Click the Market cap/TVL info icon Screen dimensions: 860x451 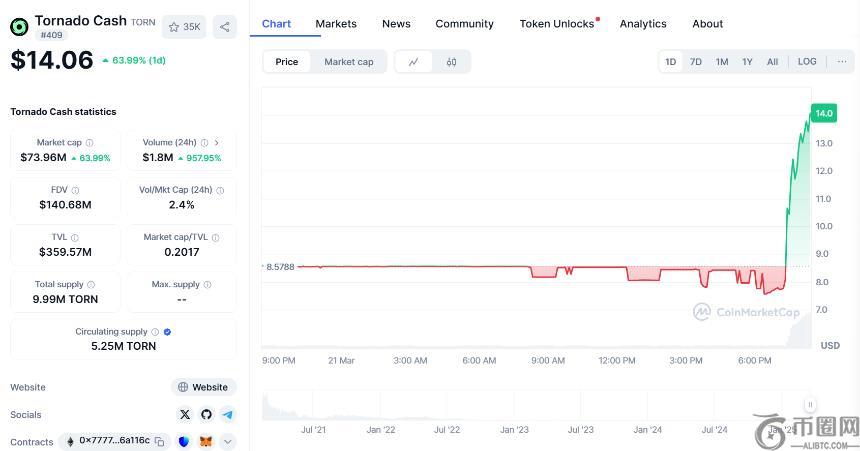216,238
